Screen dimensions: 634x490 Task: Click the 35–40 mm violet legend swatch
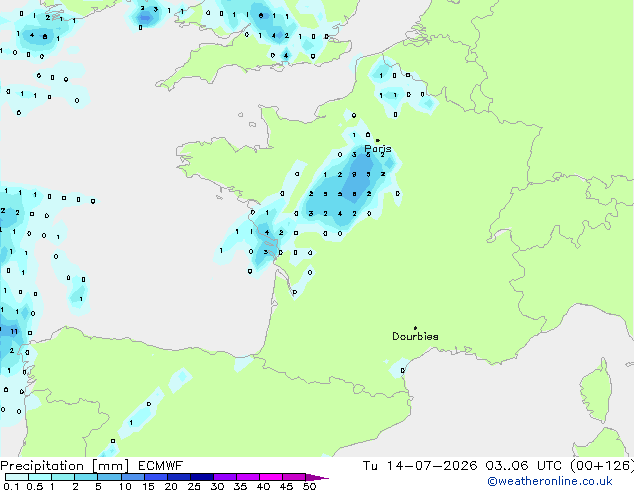click(x=248, y=477)
